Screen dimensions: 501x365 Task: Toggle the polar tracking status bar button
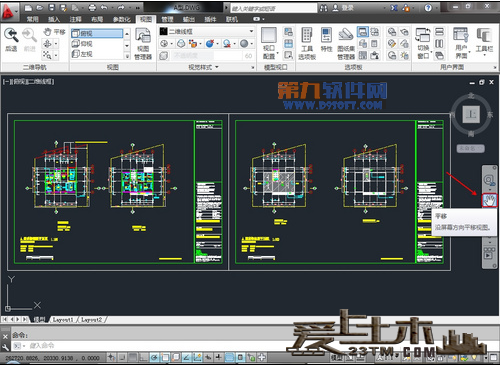[155, 358]
